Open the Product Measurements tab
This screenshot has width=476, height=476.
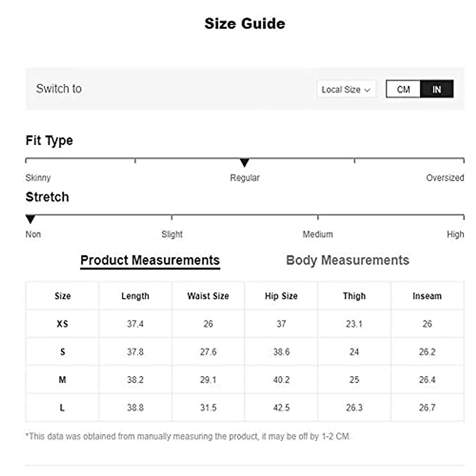(x=150, y=260)
